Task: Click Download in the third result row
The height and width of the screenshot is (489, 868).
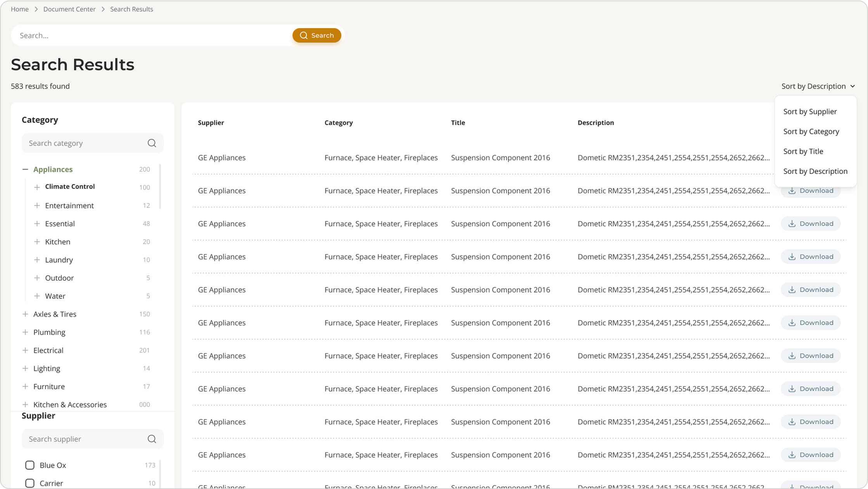Action: pyautogui.click(x=811, y=224)
